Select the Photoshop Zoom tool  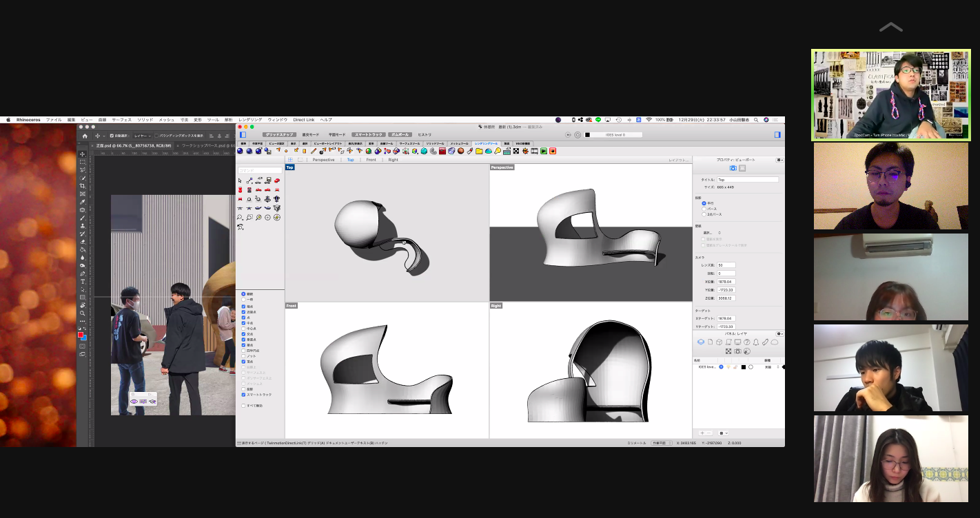pos(83,313)
